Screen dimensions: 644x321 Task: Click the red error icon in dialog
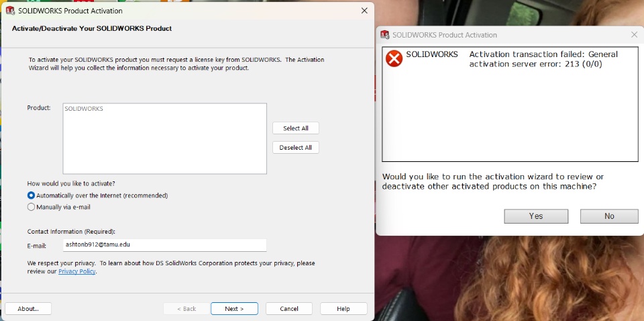coord(394,59)
